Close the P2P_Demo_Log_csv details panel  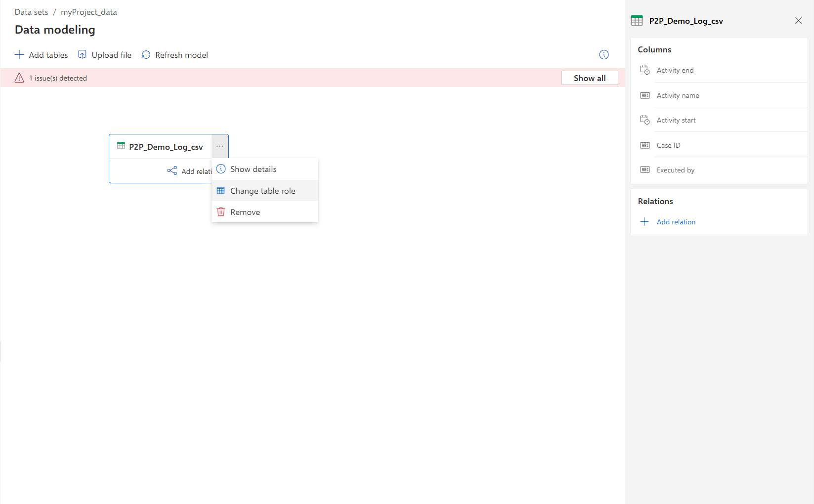point(799,21)
